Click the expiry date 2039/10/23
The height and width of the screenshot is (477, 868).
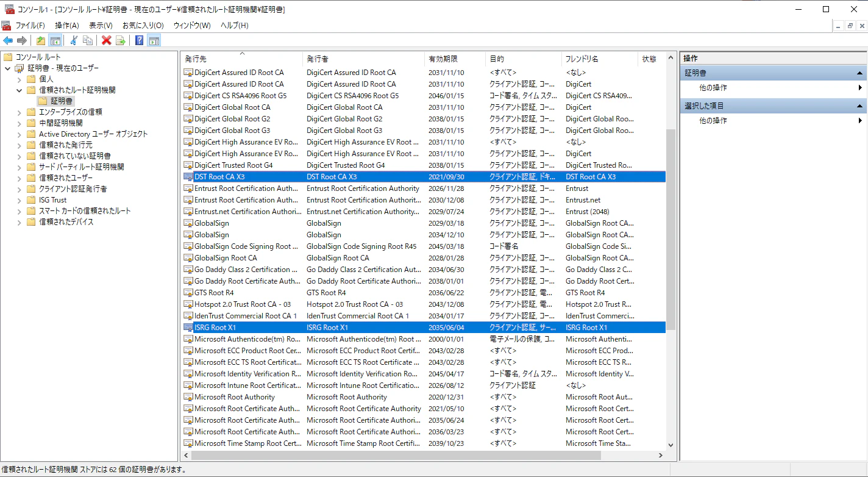click(x=446, y=443)
